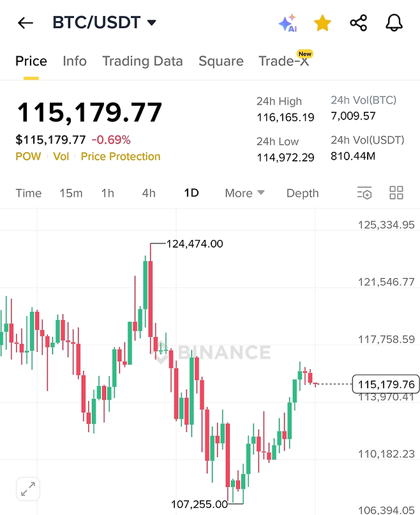Select the 15m chart interval
The height and width of the screenshot is (515, 420).
pyautogui.click(x=71, y=193)
